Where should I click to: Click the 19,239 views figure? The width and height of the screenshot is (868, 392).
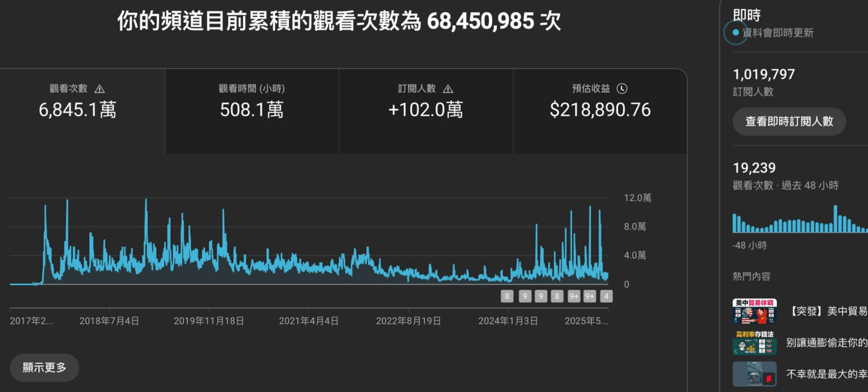pos(754,168)
